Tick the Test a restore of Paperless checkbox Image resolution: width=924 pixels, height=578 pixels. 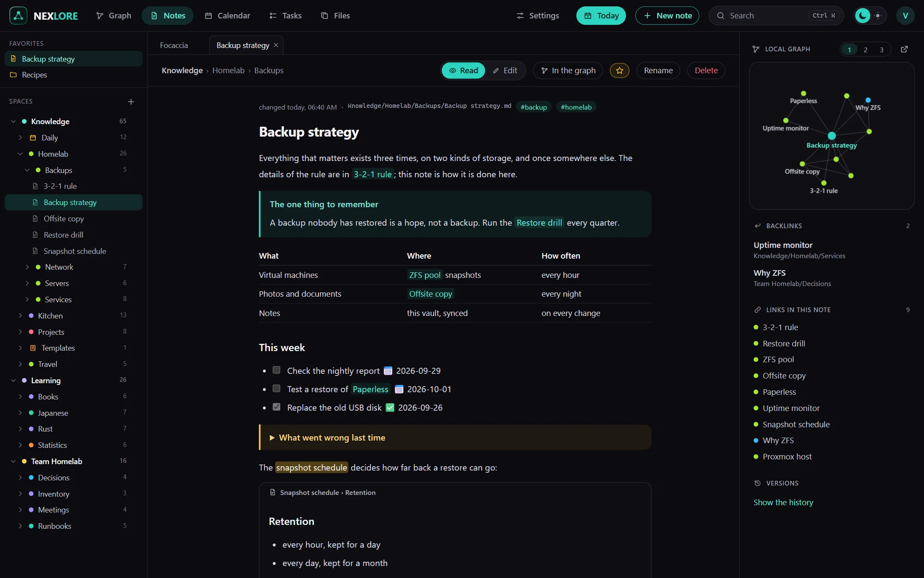tap(277, 389)
